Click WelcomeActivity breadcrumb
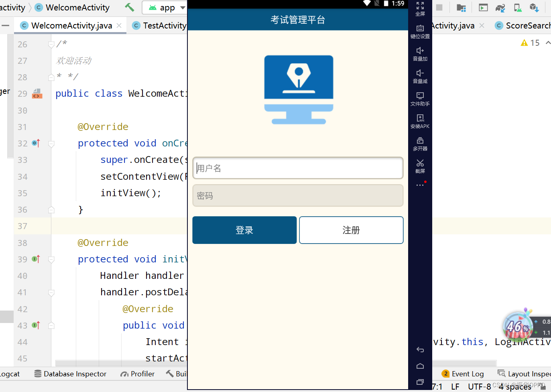Viewport: 551px width, 392px height. pyautogui.click(x=73, y=8)
